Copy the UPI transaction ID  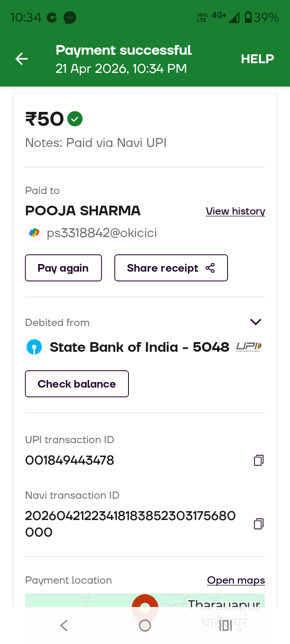[x=259, y=460]
